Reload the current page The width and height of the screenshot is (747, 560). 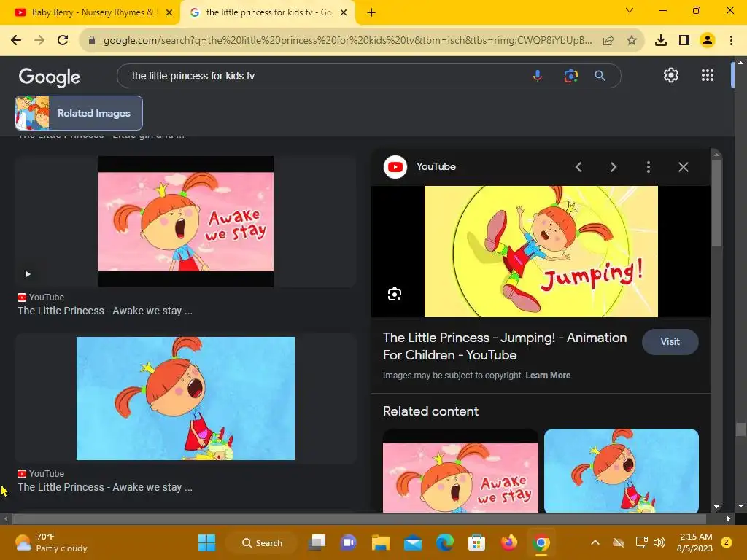[x=63, y=41]
